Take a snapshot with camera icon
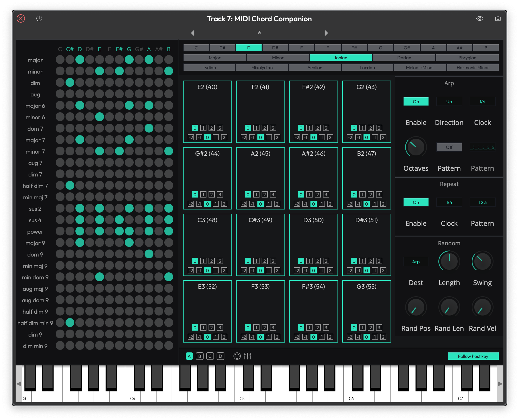Screen dimensions: 519x420 click(498, 18)
